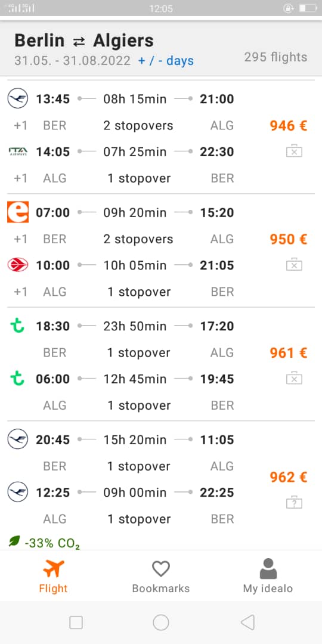Open the Bookmarks tab
The height and width of the screenshot is (644, 322).
point(161,576)
